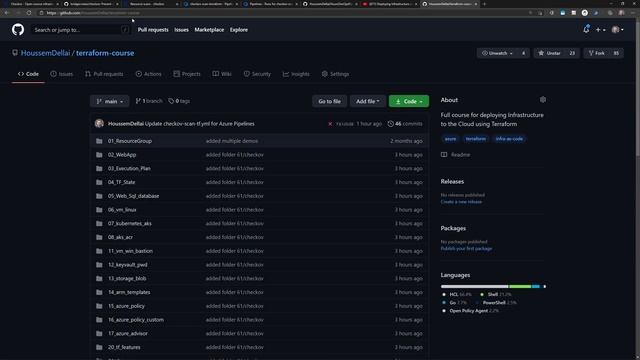The height and width of the screenshot is (360, 640).
Task: Click the folder icon for 08_aks_acr
Action: (99, 237)
